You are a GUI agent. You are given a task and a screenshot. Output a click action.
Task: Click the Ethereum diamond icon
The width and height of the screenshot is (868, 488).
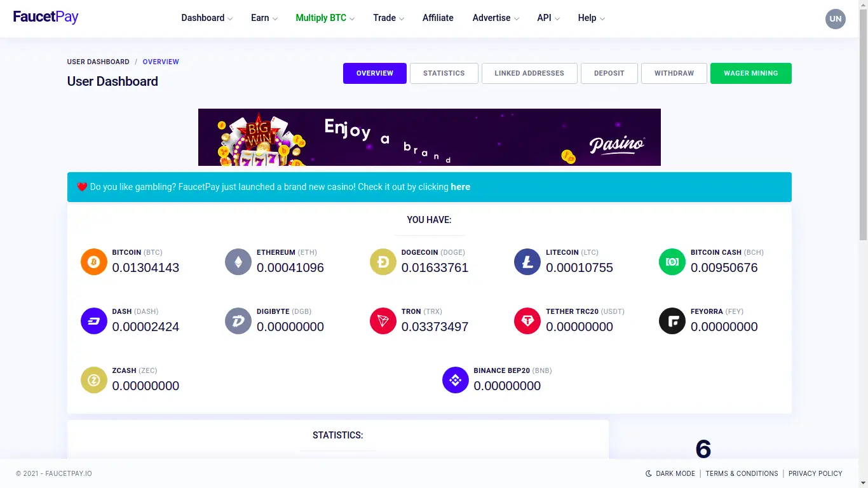[x=238, y=262]
